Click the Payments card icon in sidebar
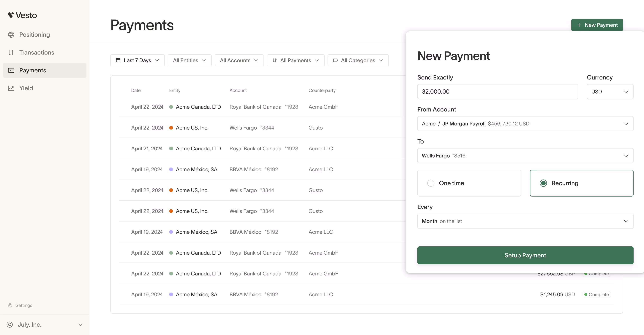Image resolution: width=644 pixels, height=335 pixels. (x=11, y=70)
